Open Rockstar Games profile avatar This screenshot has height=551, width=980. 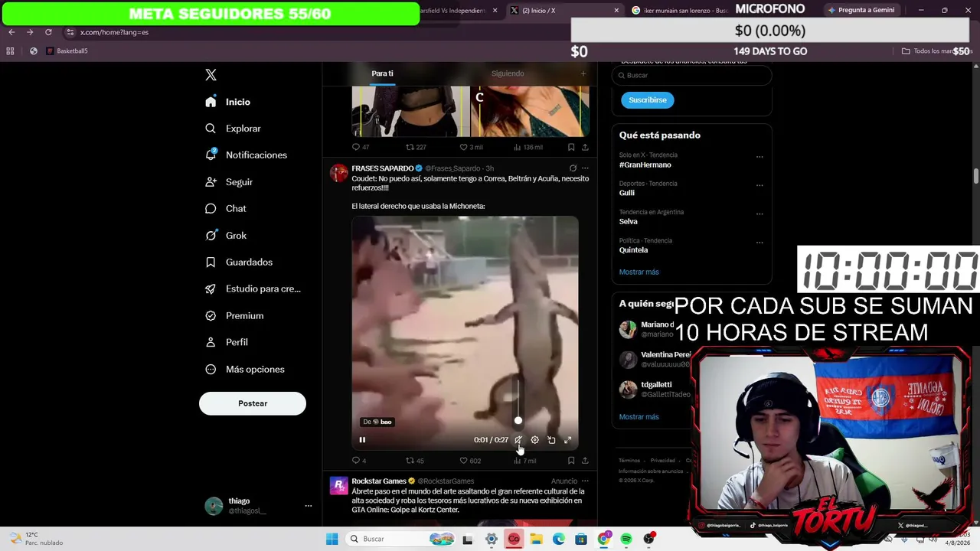(338, 485)
